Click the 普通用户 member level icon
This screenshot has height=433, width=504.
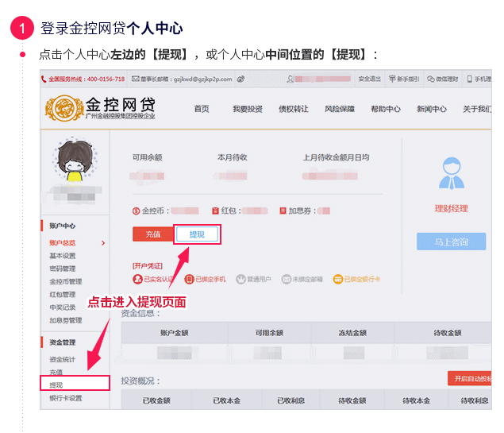point(240,279)
